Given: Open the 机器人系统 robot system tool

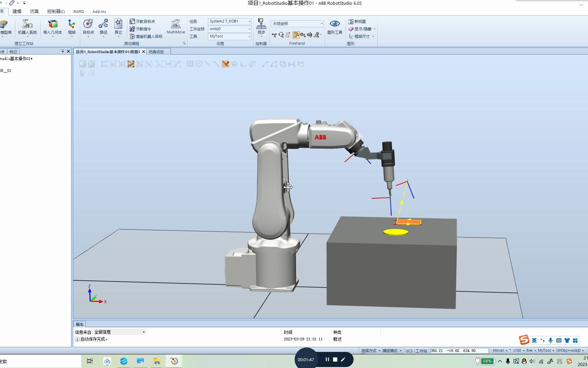Looking at the screenshot, I should [x=27, y=27].
